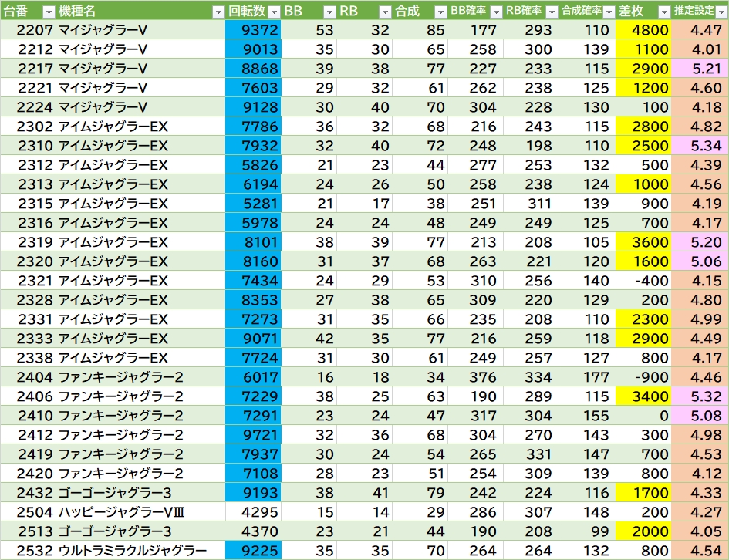This screenshot has width=729, height=560.
Task: Open the RB column filter dropdown
Action: (385, 12)
